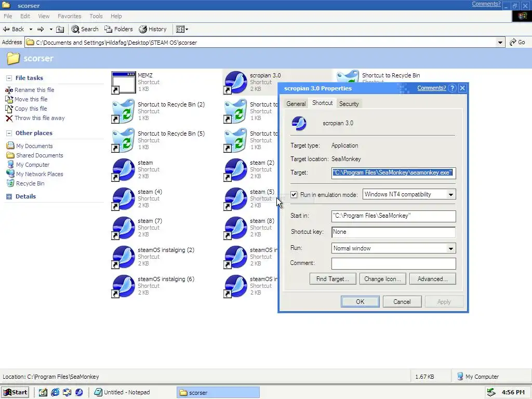Screen dimensions: 532x399
Task: Open the Favorites menu
Action: [x=70, y=16]
